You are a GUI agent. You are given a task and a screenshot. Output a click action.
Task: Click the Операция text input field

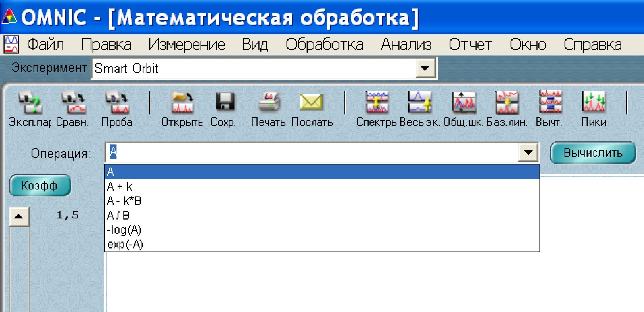click(x=312, y=153)
